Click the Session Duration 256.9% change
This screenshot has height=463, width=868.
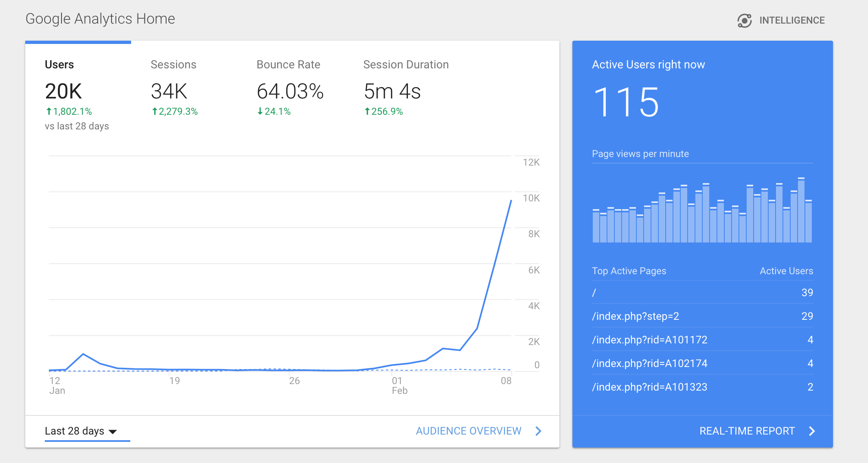(x=384, y=111)
